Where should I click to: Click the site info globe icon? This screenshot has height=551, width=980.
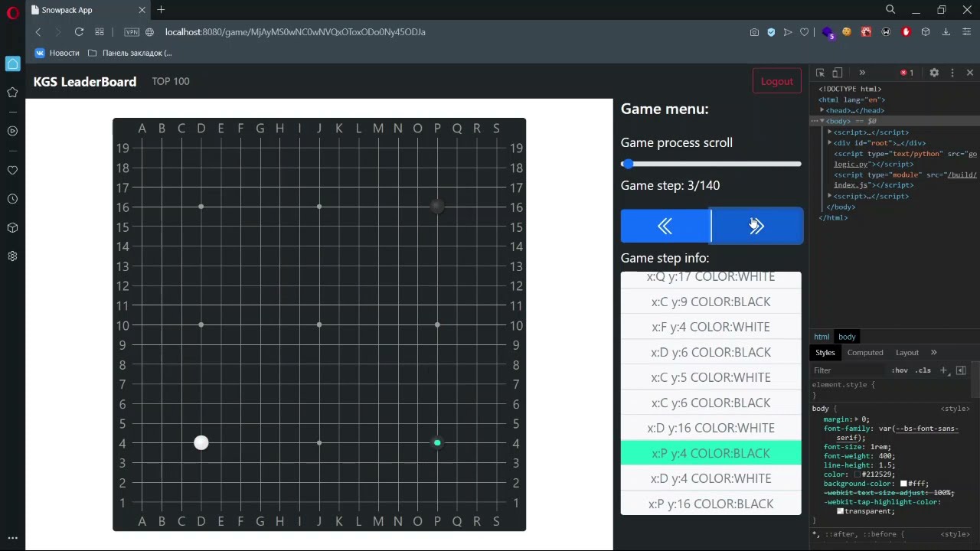[x=149, y=32]
